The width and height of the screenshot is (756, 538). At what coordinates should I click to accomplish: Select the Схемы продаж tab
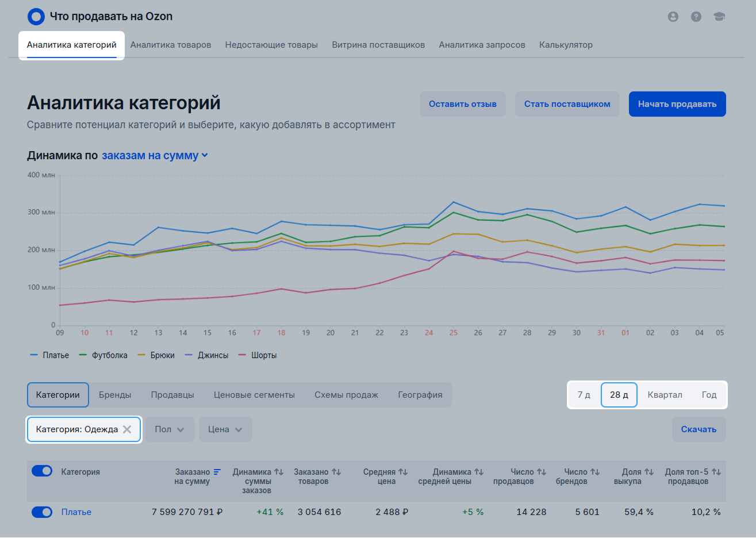click(346, 395)
